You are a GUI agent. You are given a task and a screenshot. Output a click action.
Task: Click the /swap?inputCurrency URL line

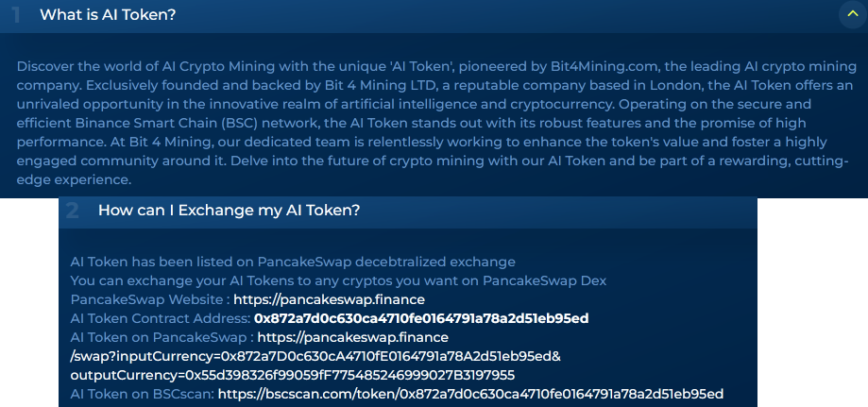(315, 356)
